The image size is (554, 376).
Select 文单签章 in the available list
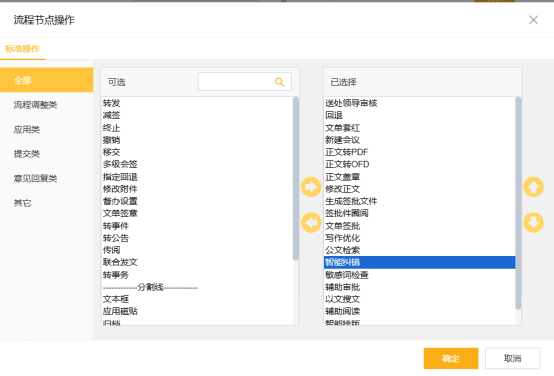click(197, 213)
